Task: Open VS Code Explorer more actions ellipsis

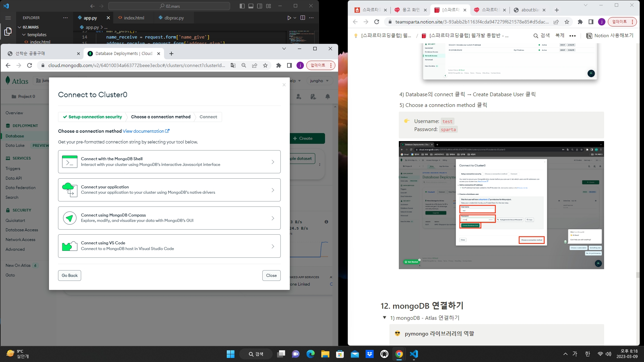Action: pyautogui.click(x=65, y=18)
